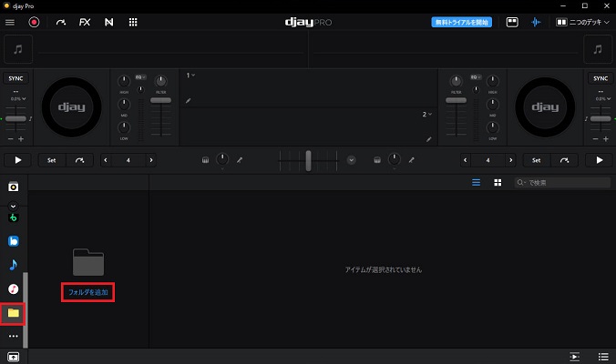This screenshot has width=616, height=364.
Task: Open right deck tempo range 0.0% dropdown
Action: coord(603,99)
